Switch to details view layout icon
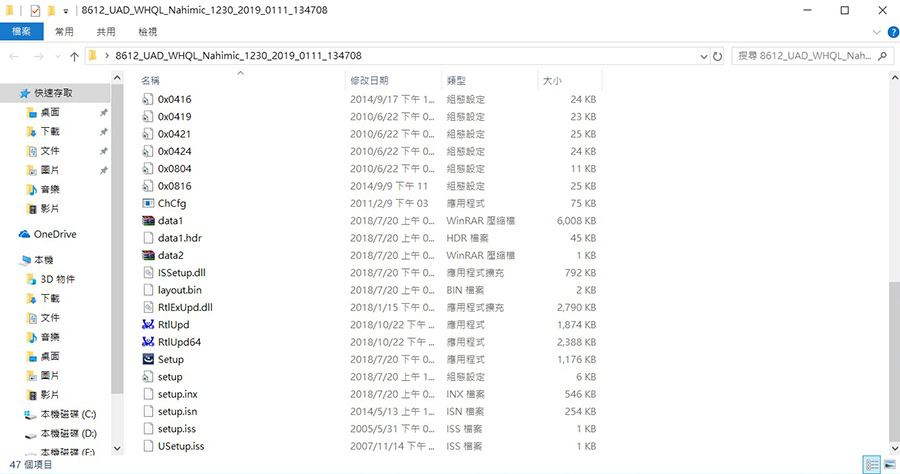 (x=872, y=464)
